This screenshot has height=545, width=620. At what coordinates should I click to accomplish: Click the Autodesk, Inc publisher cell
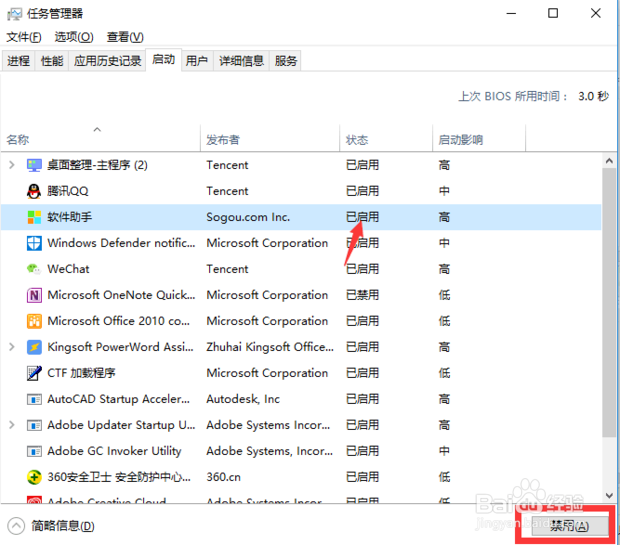[x=243, y=399]
